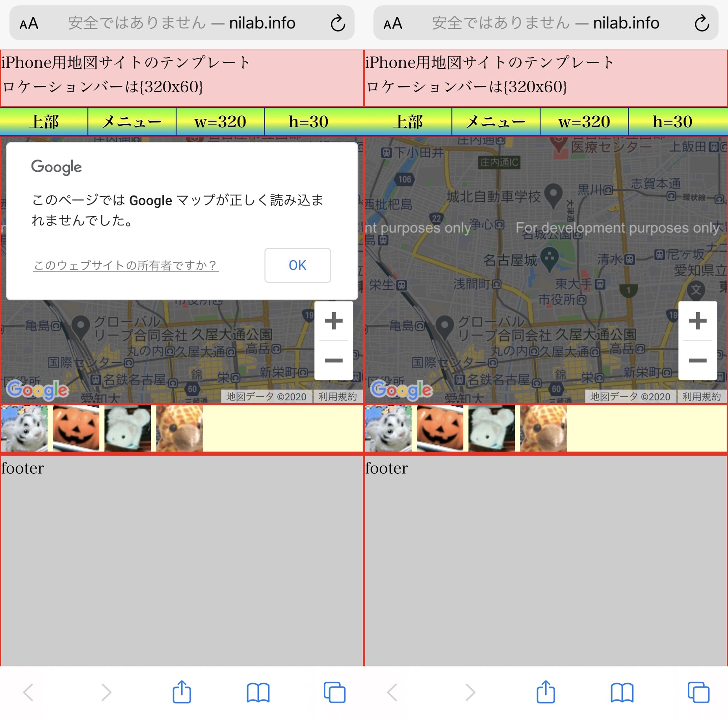Viewport: 728px width, 720px height.
Task: Click the Google logo on right map
Action: click(401, 390)
